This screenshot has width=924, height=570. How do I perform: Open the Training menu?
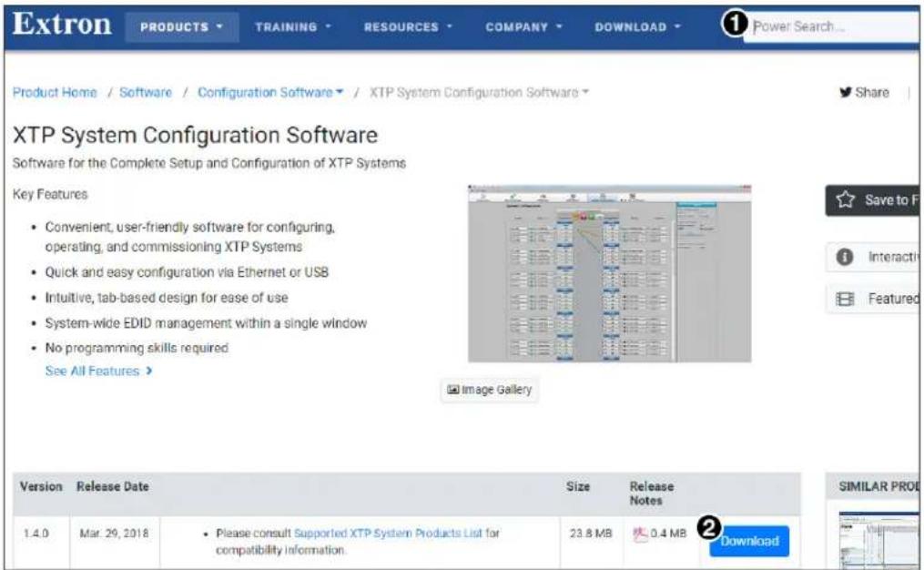click(x=293, y=27)
